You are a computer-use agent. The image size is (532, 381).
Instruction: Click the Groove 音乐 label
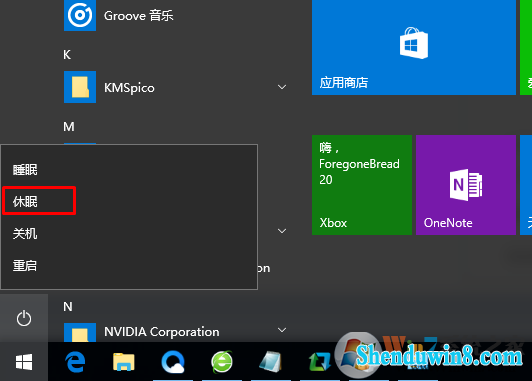click(138, 16)
